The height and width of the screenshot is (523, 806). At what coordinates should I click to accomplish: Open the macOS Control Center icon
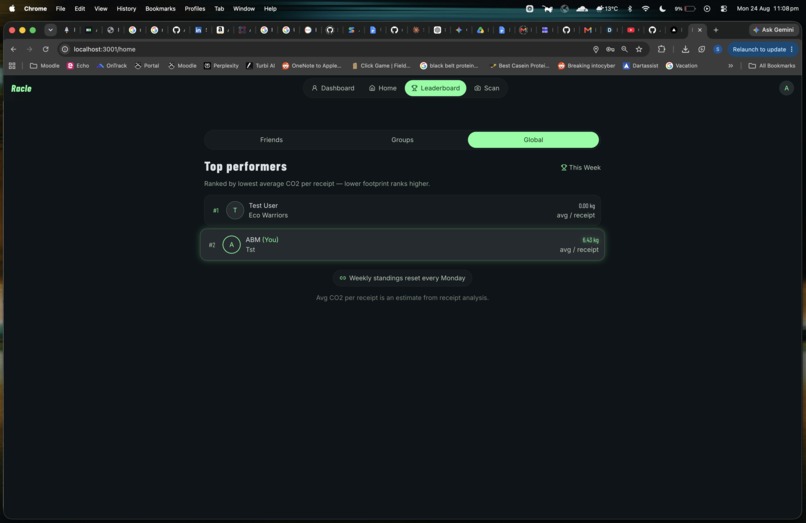tap(724, 9)
